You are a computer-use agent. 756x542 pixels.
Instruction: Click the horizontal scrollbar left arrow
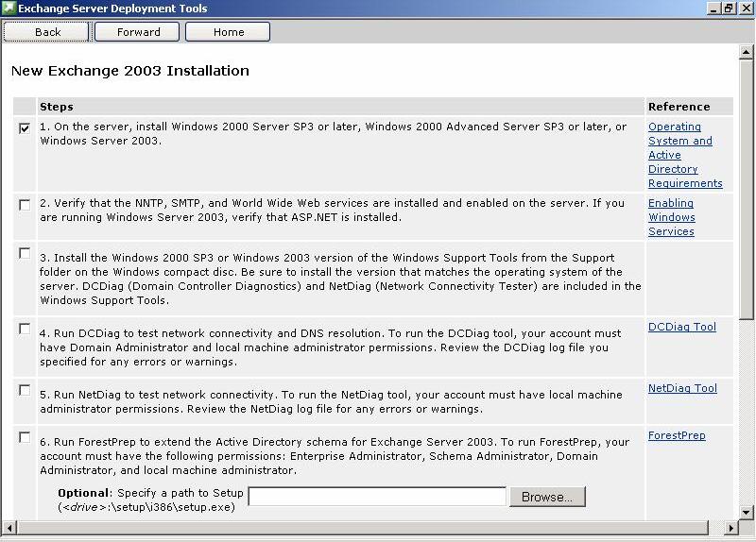9,528
